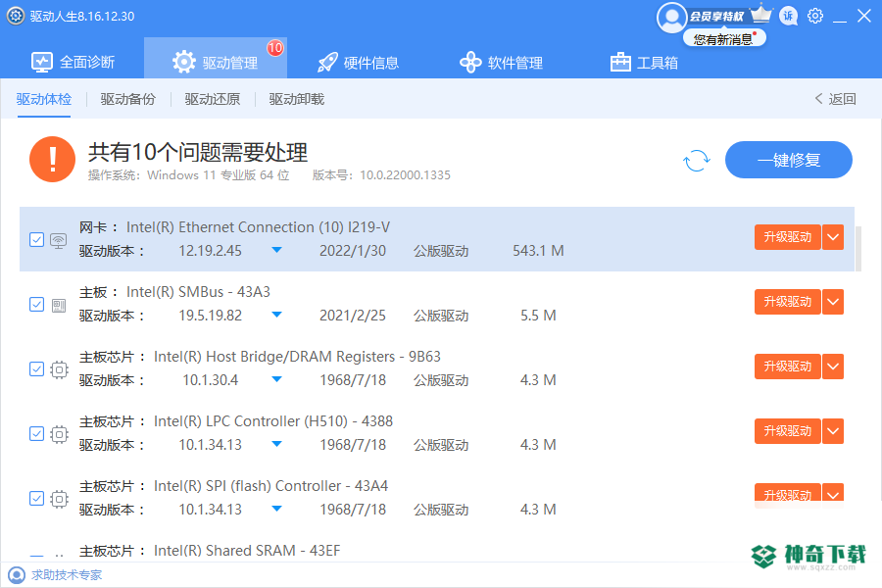Click the network card device icon
Screen dimensions: 882x588
59,240
